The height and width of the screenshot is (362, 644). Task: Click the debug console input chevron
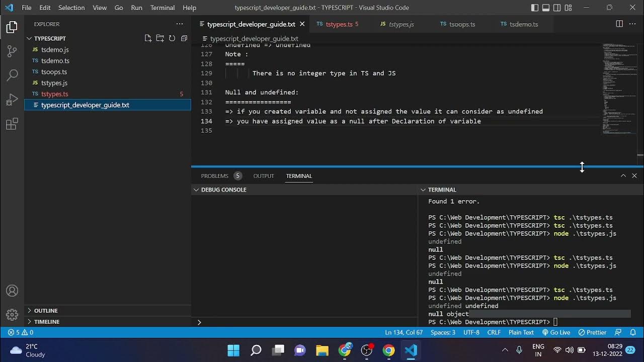199,322
